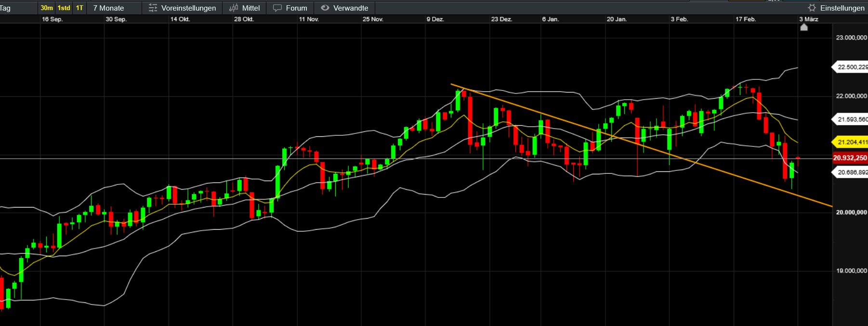Switch to the 1std timeframe

pos(64,8)
